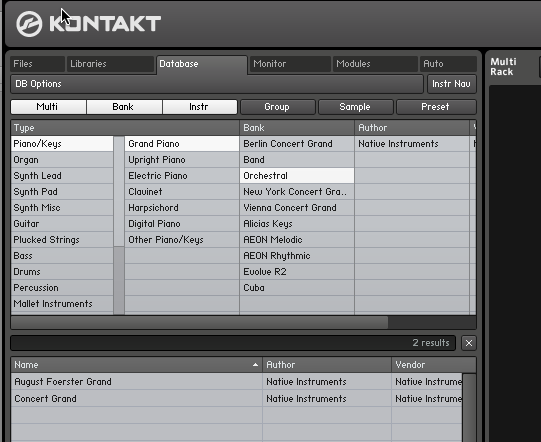The width and height of the screenshot is (541, 442).
Task: Open the Monitor tab
Action: tap(290, 64)
